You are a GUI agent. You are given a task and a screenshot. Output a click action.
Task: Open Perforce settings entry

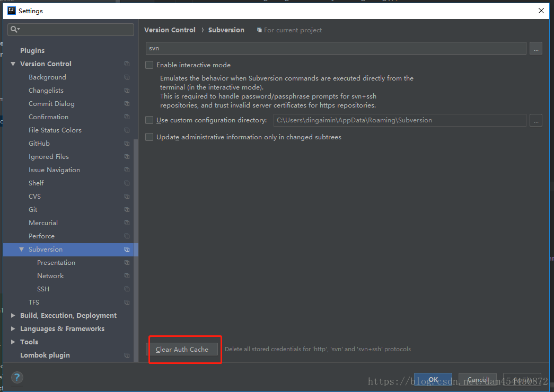(x=42, y=236)
